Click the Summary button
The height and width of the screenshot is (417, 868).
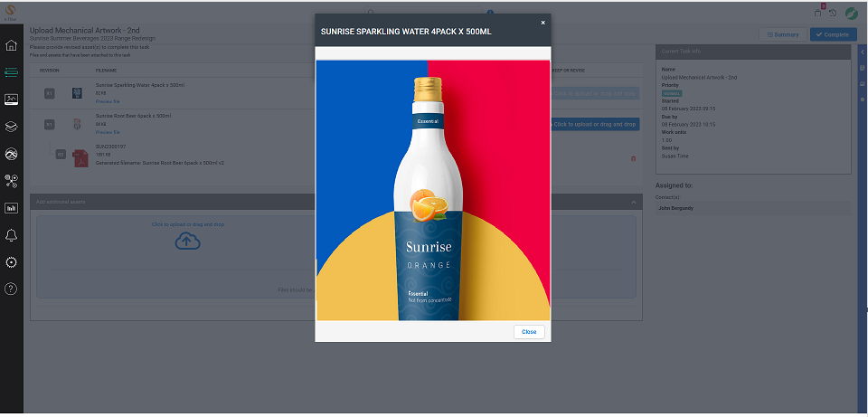pyautogui.click(x=783, y=34)
